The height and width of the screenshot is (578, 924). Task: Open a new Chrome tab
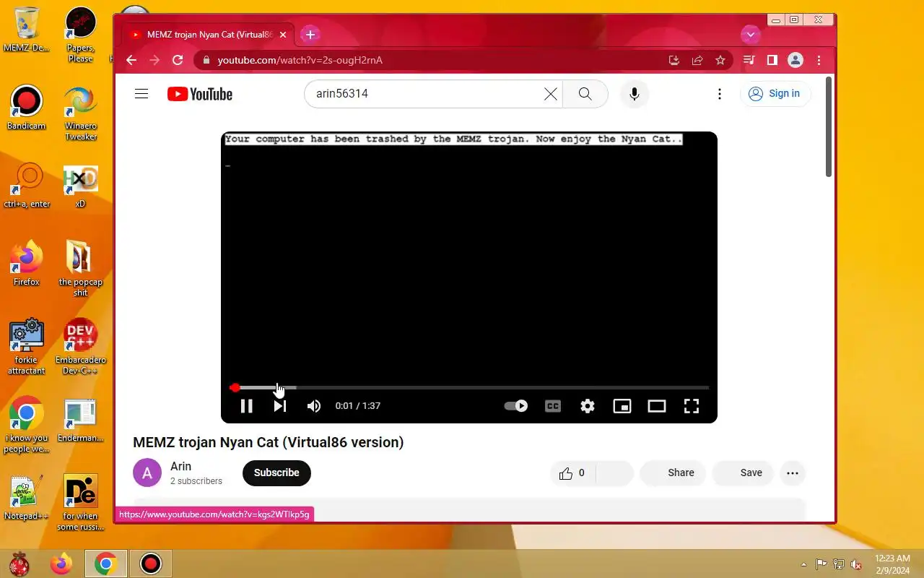(x=310, y=34)
